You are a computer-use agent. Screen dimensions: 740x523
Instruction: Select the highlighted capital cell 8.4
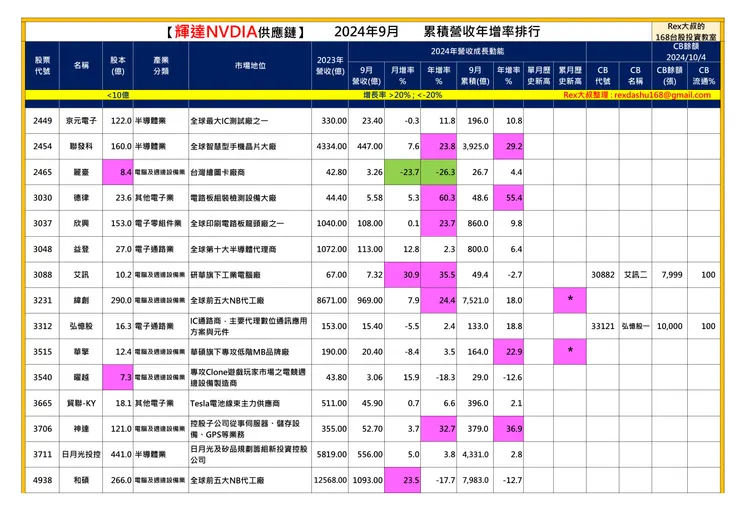click(118, 172)
